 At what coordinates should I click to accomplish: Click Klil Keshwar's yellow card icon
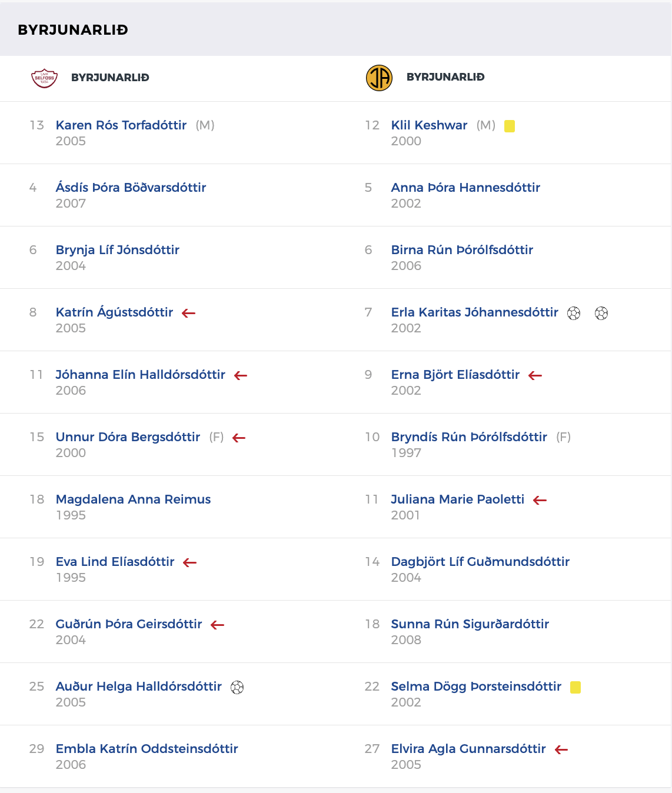click(x=510, y=126)
